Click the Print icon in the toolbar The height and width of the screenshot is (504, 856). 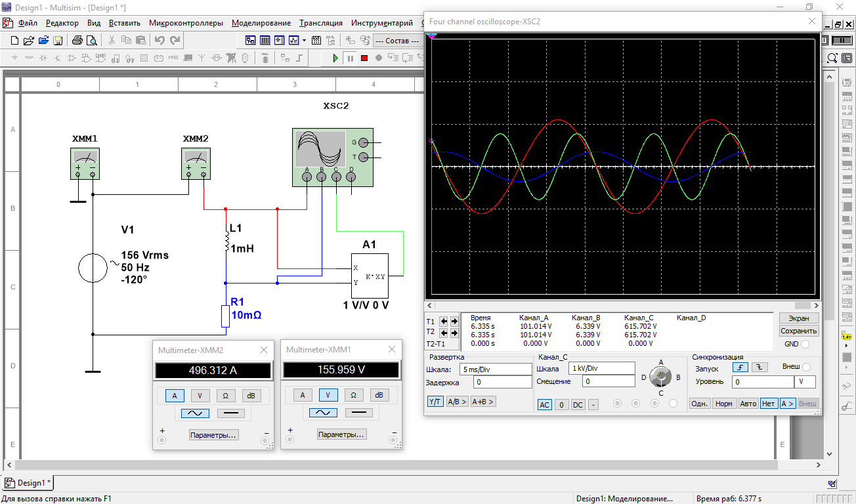coord(77,41)
